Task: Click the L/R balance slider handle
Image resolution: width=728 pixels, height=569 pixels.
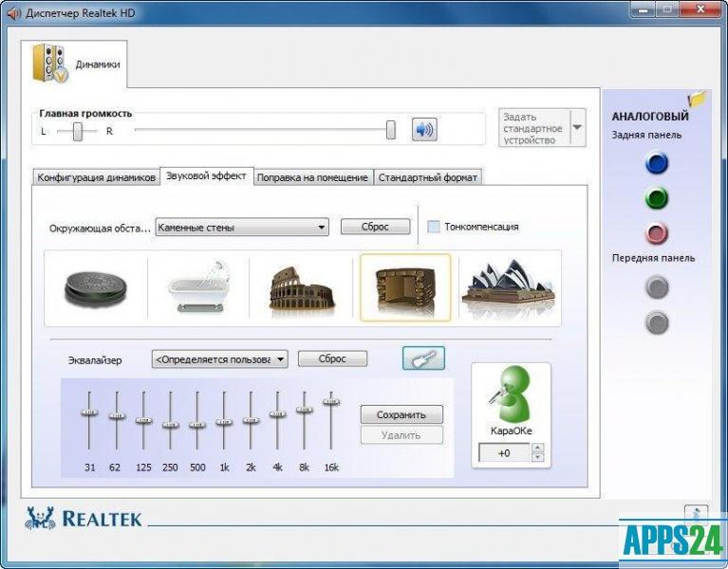Action: (x=78, y=131)
